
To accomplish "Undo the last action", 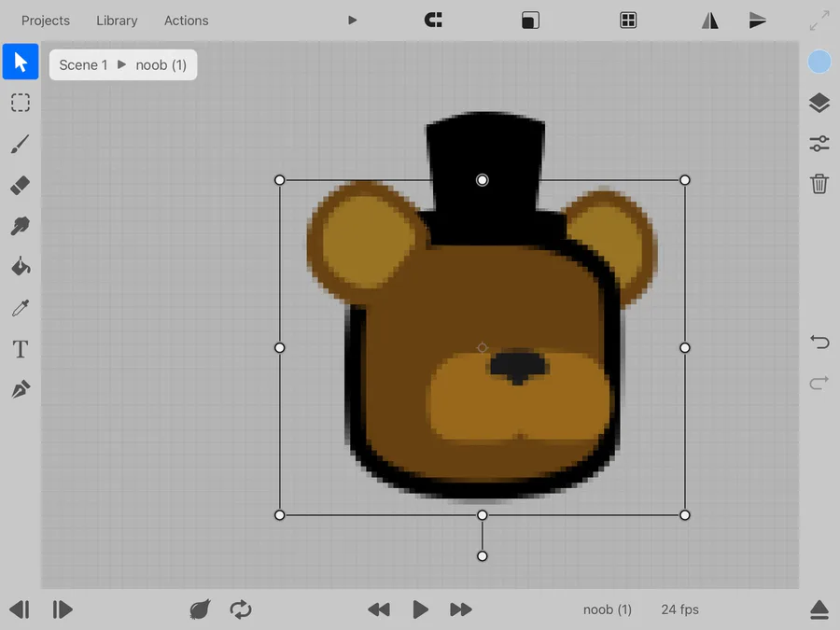I will (x=819, y=342).
